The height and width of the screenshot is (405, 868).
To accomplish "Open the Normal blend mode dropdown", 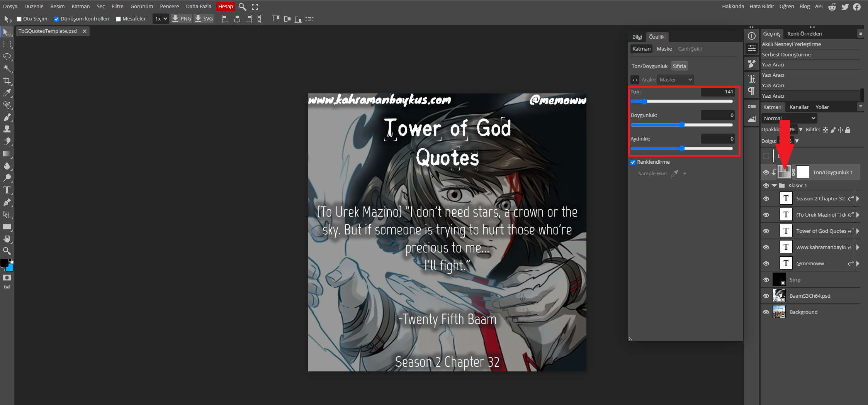I will pyautogui.click(x=789, y=118).
